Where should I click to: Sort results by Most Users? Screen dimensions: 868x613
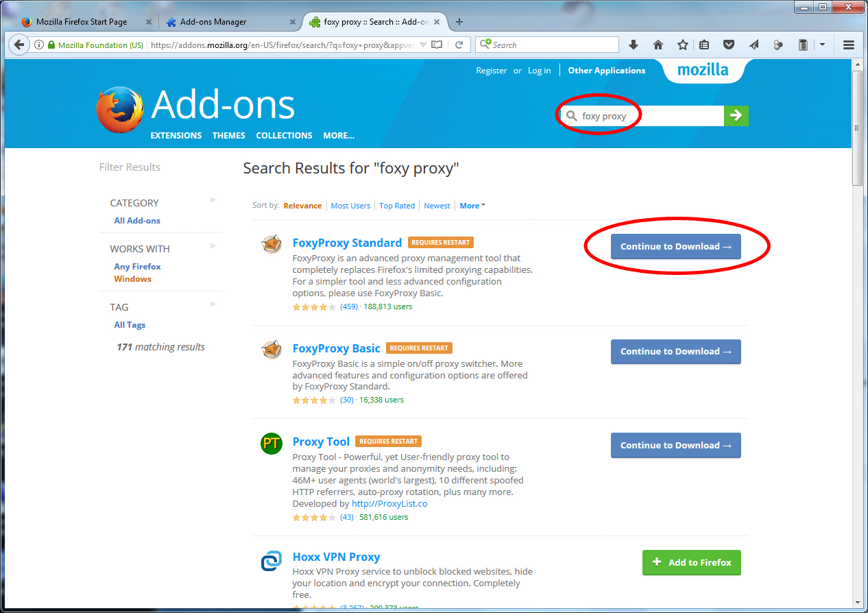[350, 206]
